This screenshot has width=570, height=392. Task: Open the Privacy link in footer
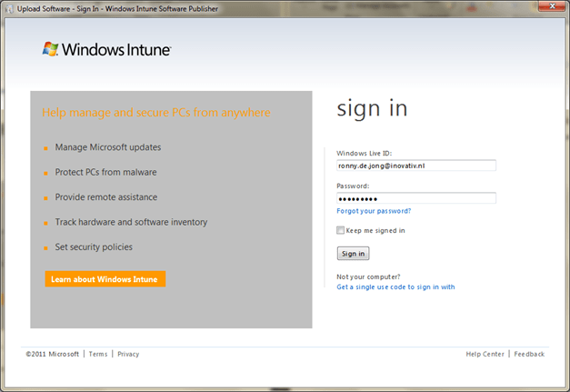(128, 354)
